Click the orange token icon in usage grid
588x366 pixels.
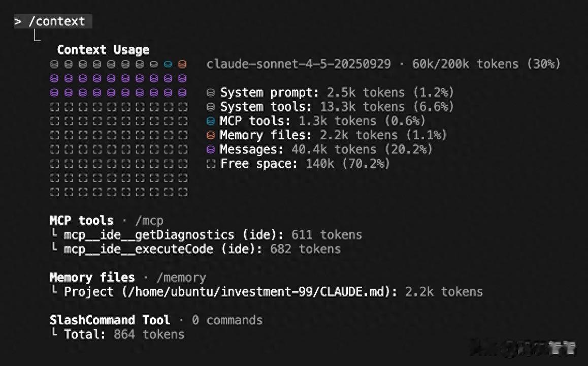pos(182,65)
